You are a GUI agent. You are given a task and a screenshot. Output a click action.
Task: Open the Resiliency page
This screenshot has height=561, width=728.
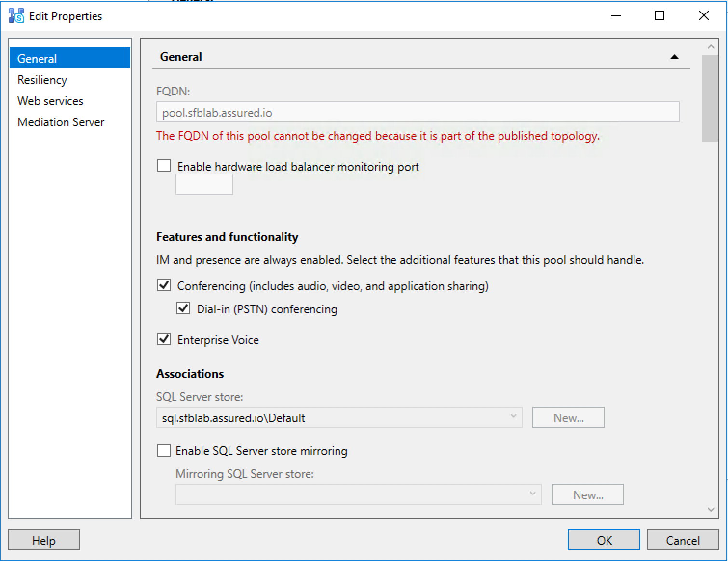[x=70, y=80]
